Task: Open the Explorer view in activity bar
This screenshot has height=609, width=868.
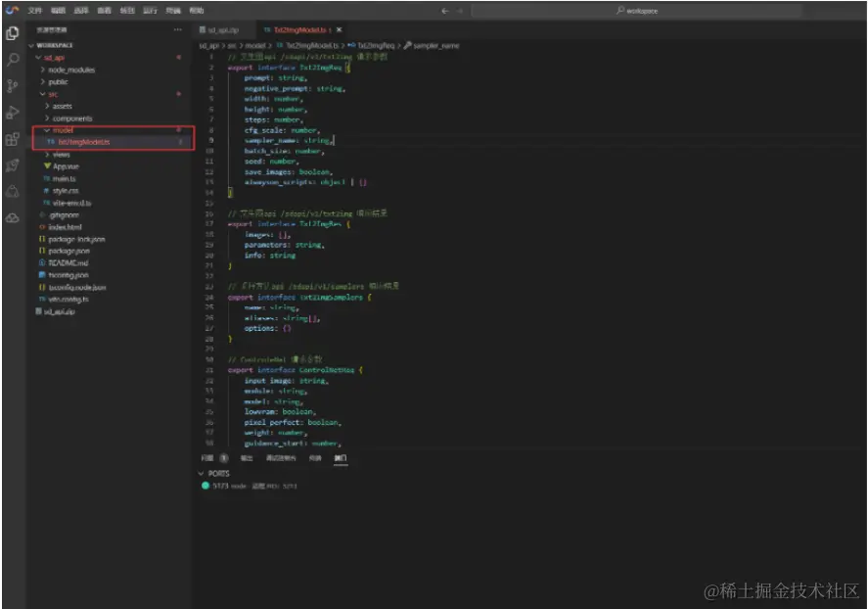Action: pyautogui.click(x=12, y=33)
